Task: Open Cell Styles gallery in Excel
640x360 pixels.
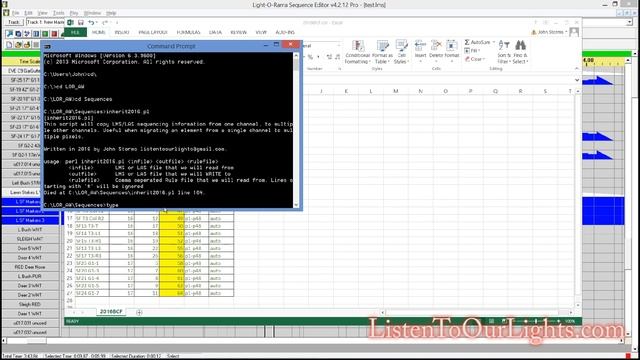Action: pyautogui.click(x=401, y=52)
